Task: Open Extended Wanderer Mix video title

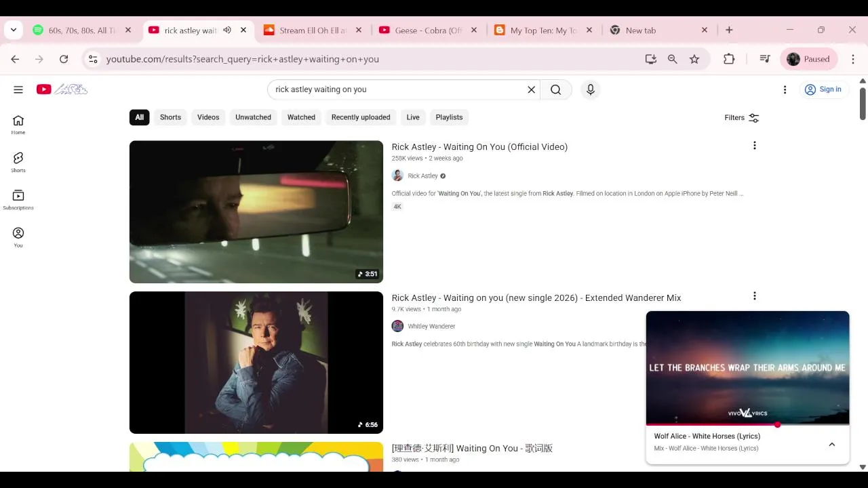Action: point(536,298)
